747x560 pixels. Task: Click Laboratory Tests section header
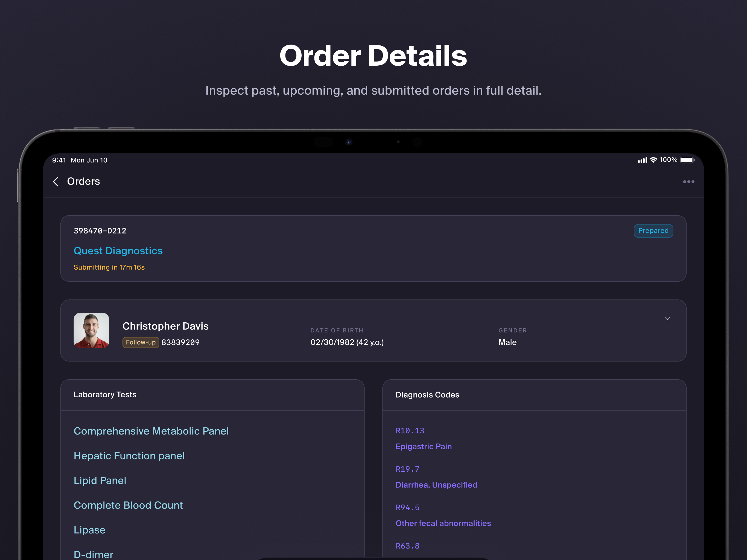[x=105, y=395]
